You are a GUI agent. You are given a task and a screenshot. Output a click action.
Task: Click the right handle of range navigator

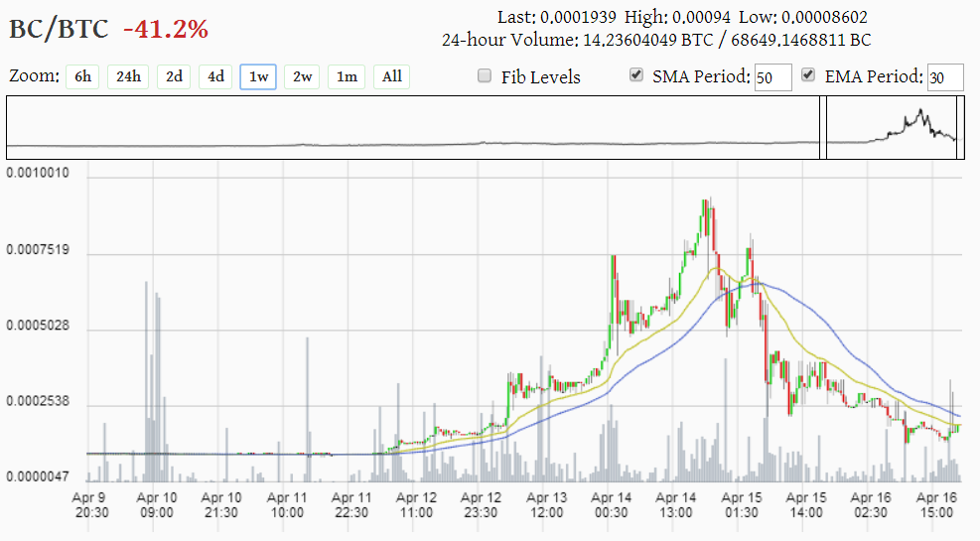(x=960, y=127)
